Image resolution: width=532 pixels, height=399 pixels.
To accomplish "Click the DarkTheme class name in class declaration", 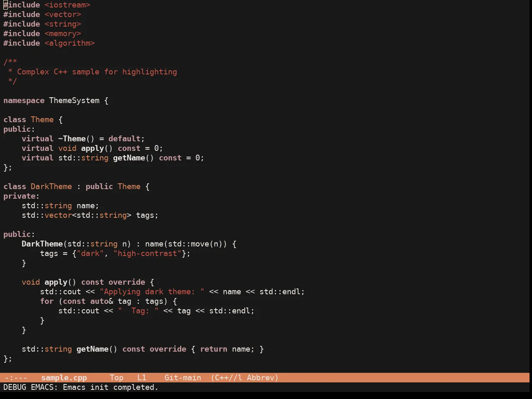I will tap(52, 187).
